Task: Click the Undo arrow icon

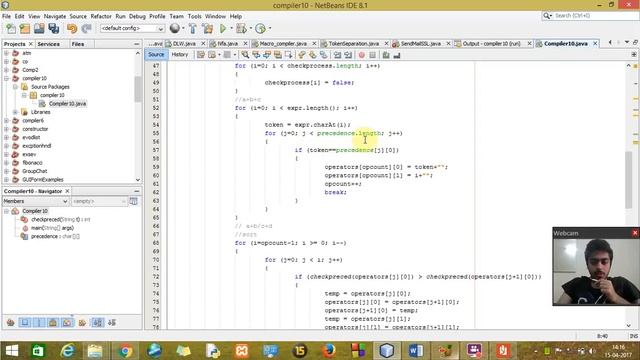Action: tap(72, 28)
